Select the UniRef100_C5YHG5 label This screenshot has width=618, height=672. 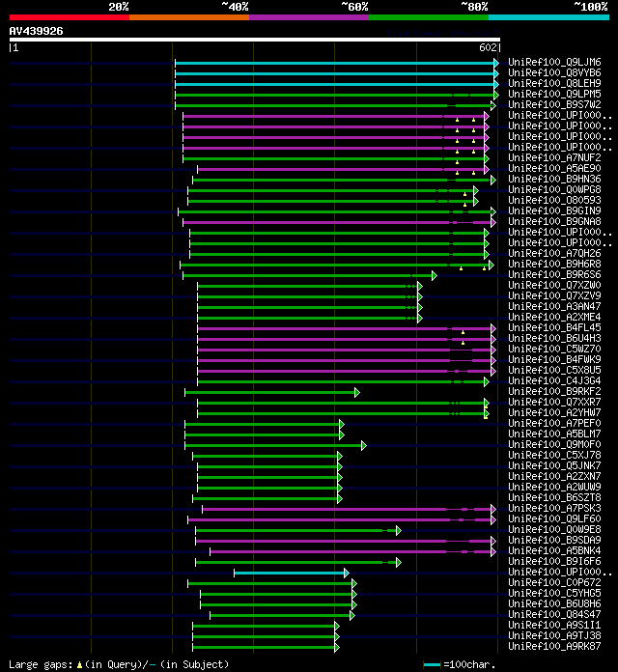[554, 593]
